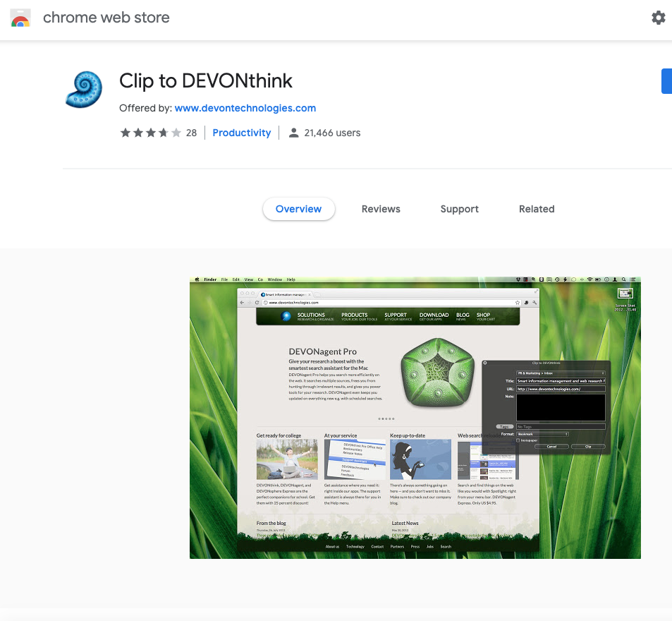The width and height of the screenshot is (672, 621).
Task: Open the Productivity category link
Action: coord(242,133)
